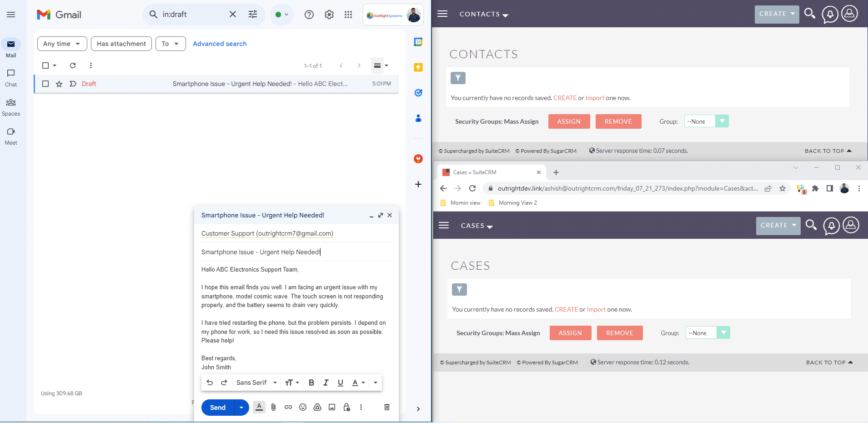Open Gmail main menu hamburger icon
Viewport: 868px width, 423px height.
[11, 15]
